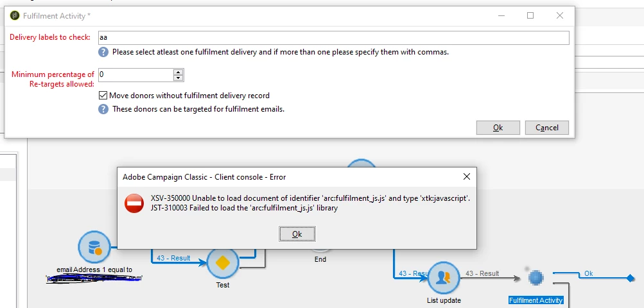
Task: Minimize the Fulfilment Activity window
Action: (x=501, y=15)
